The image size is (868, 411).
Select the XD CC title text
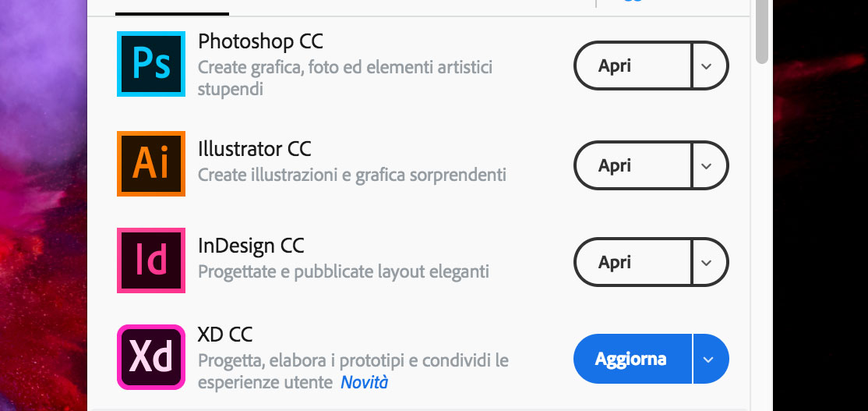(225, 335)
